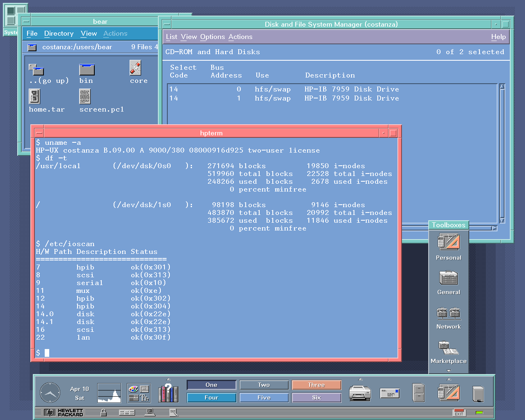Click the text editor notepad icon
The width and height of the screenshot is (525, 420).
pos(173,413)
